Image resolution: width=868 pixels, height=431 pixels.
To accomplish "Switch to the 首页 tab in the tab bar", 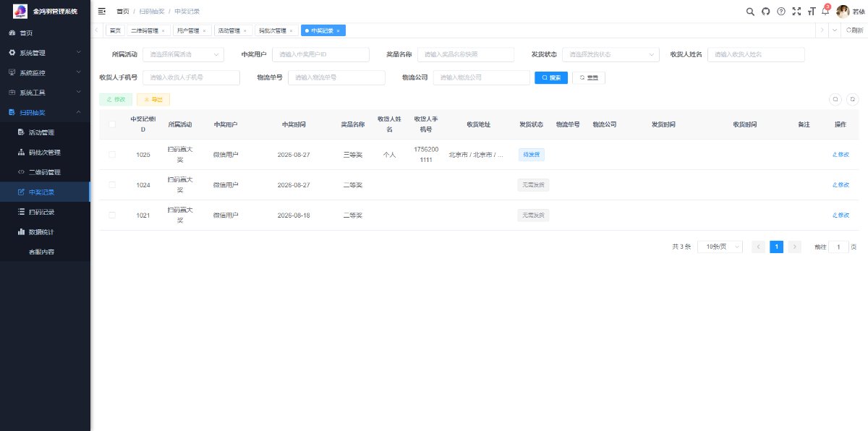I will pyautogui.click(x=115, y=30).
